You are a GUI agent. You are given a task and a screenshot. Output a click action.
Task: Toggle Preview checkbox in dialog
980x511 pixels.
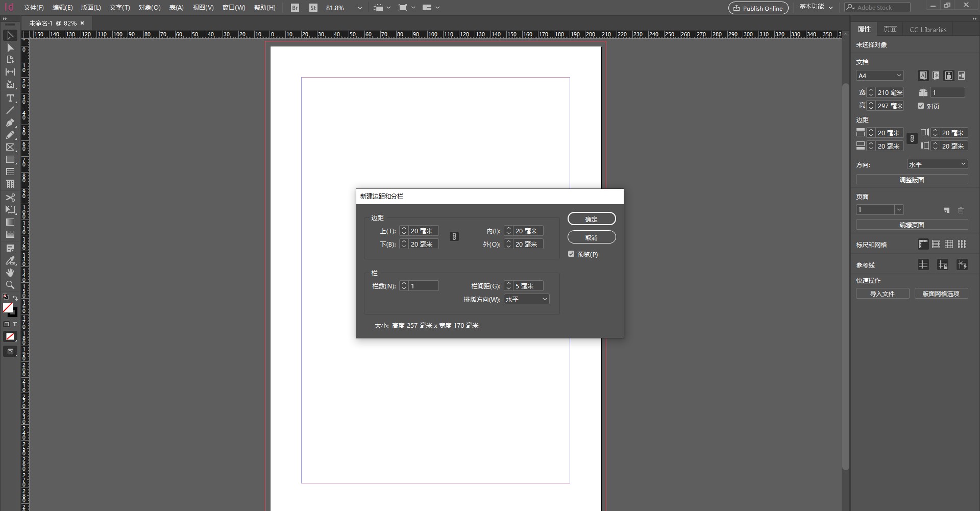(571, 254)
